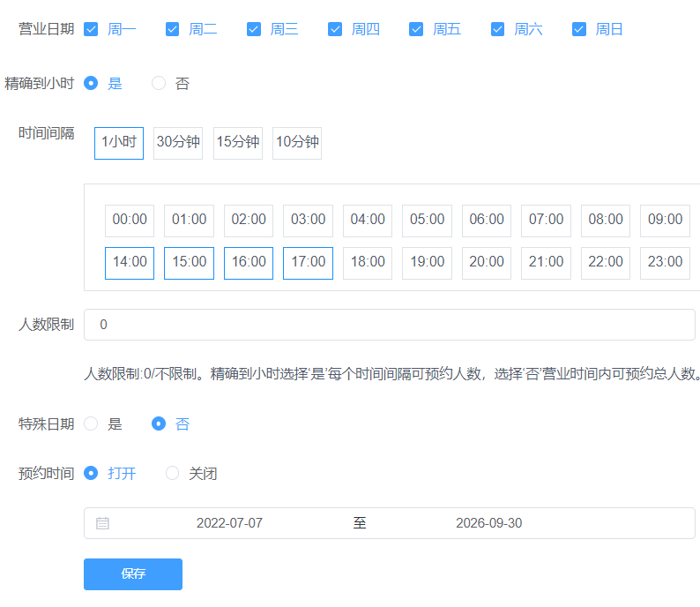700x607 pixels.
Task: Select the 22:00 time slot
Action: point(606,263)
